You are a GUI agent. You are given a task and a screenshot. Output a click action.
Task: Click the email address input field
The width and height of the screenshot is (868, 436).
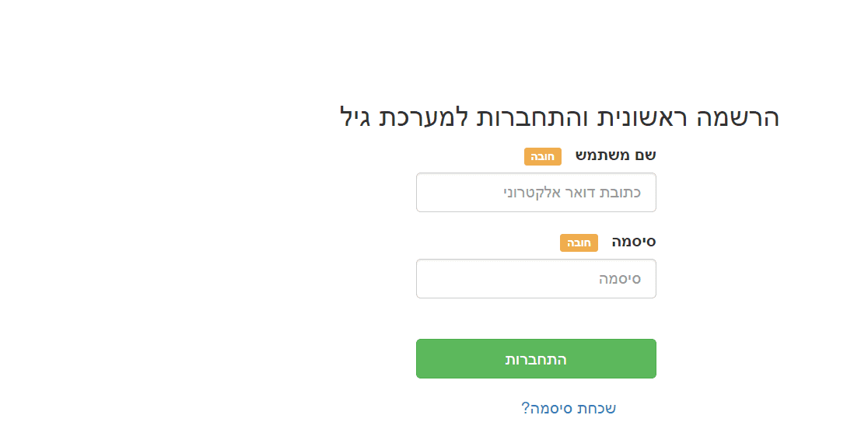[x=536, y=192]
